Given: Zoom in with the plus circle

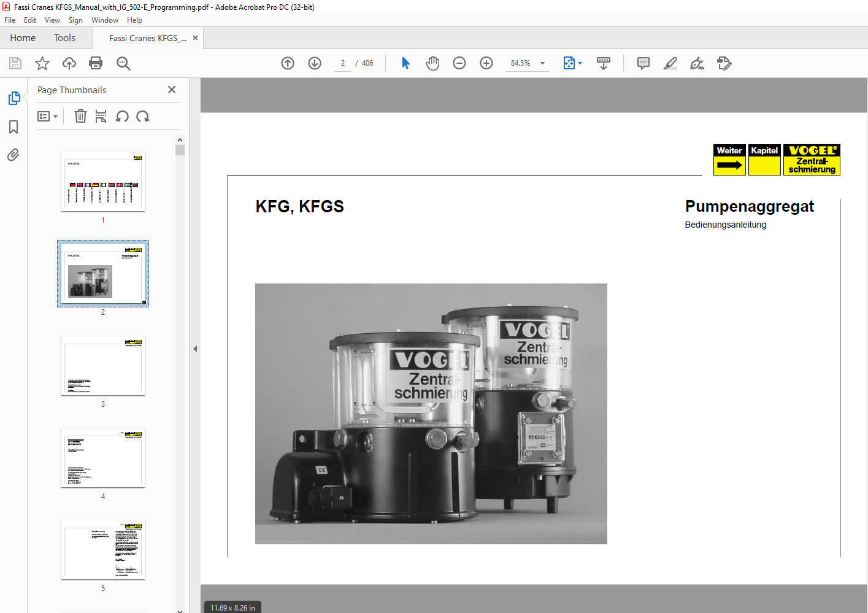Looking at the screenshot, I should (x=486, y=63).
